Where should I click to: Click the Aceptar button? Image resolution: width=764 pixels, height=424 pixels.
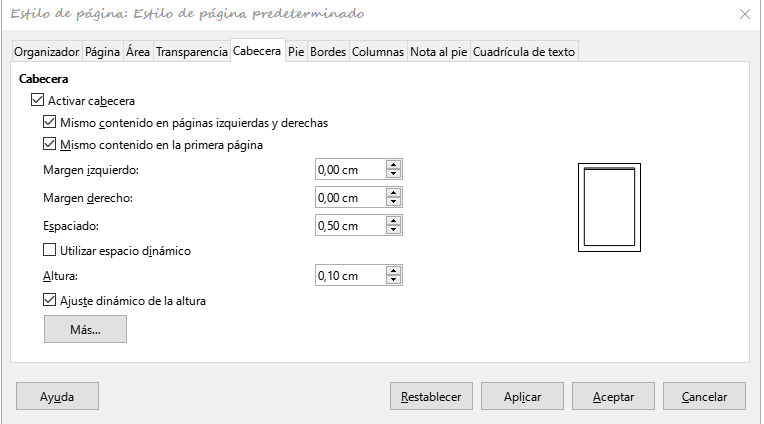(613, 396)
